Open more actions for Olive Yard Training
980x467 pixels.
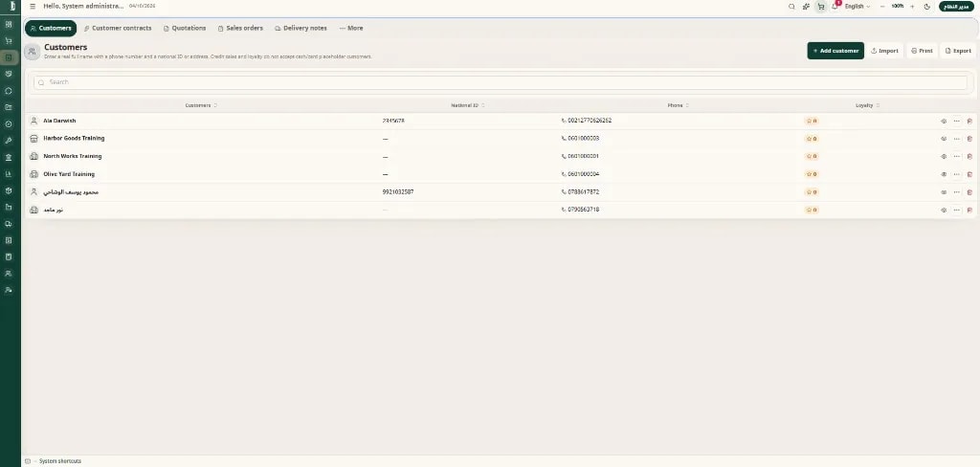pyautogui.click(x=956, y=174)
